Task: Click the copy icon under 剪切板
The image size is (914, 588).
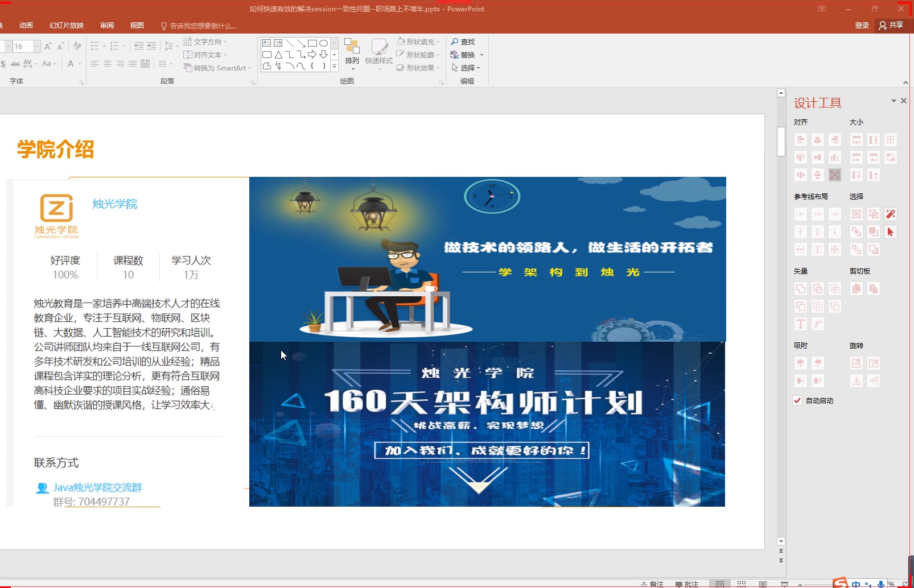Action: point(857,289)
